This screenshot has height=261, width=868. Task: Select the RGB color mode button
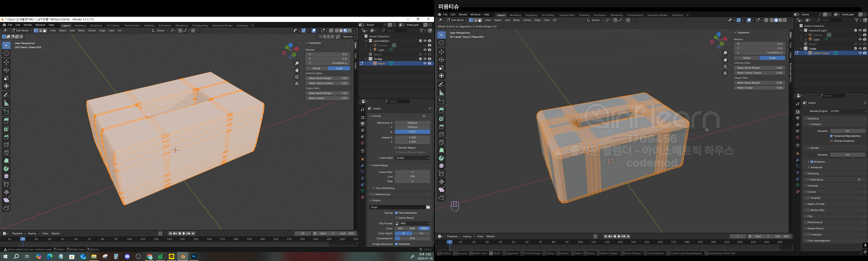[x=412, y=229]
